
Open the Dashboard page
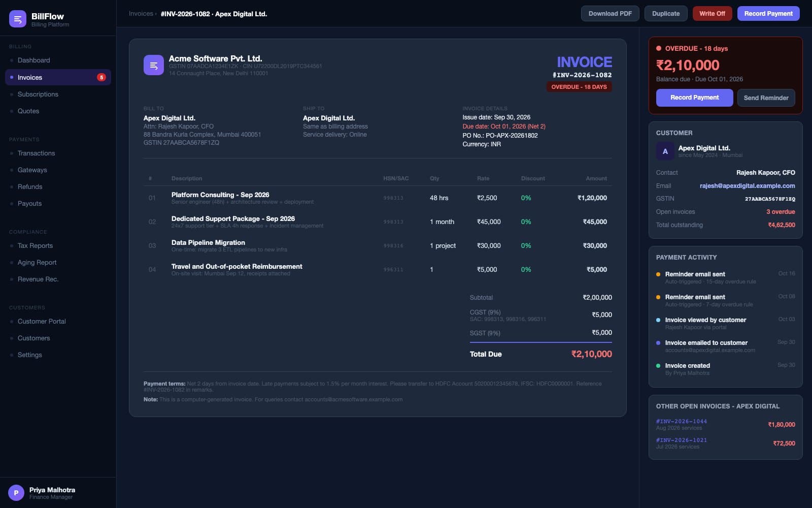tap(58, 60)
